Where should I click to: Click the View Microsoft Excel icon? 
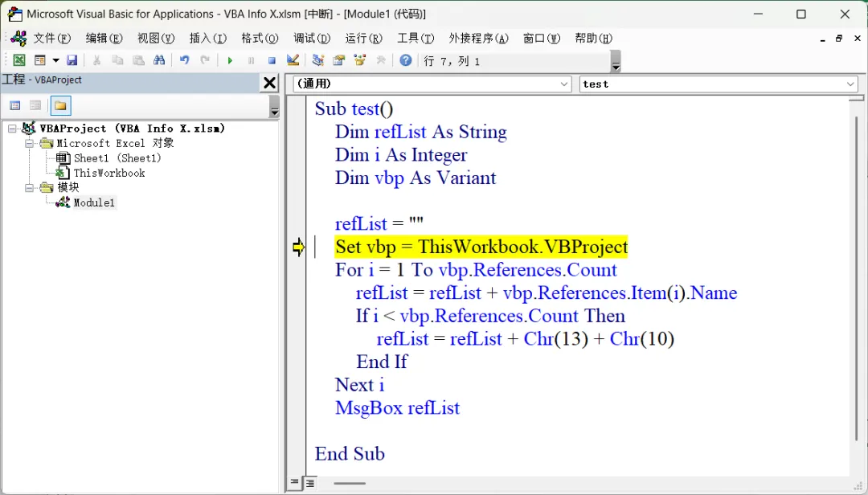[x=18, y=60]
